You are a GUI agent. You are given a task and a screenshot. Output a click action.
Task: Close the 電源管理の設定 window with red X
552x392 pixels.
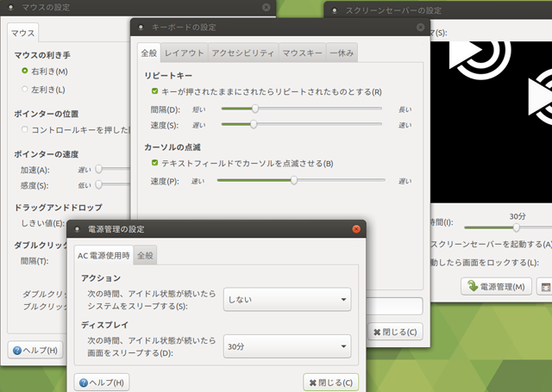pos(355,229)
